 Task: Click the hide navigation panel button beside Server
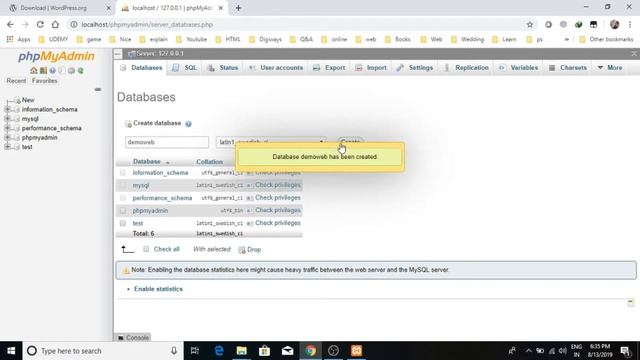pos(118,53)
